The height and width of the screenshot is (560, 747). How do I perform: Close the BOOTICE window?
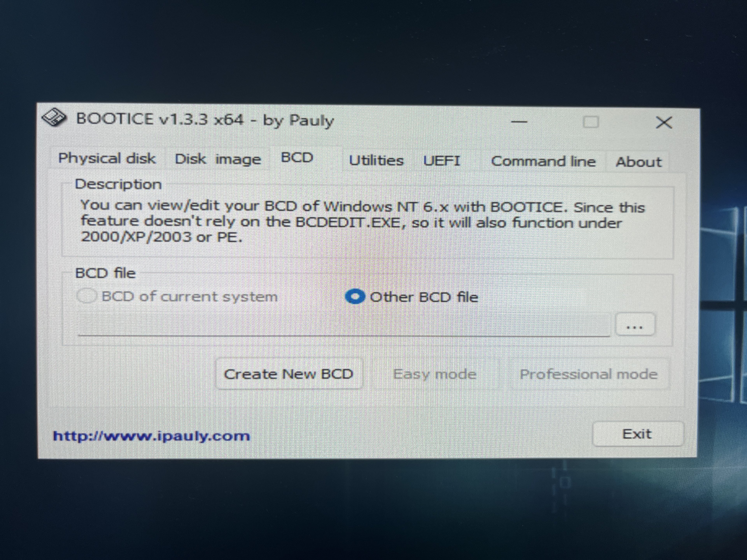point(664,122)
